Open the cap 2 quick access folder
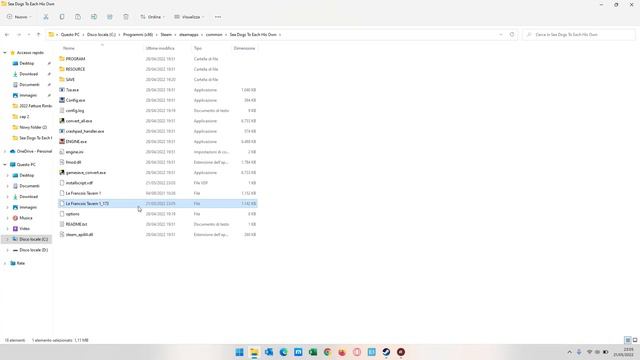This screenshot has width=640, height=360. click(x=24, y=117)
